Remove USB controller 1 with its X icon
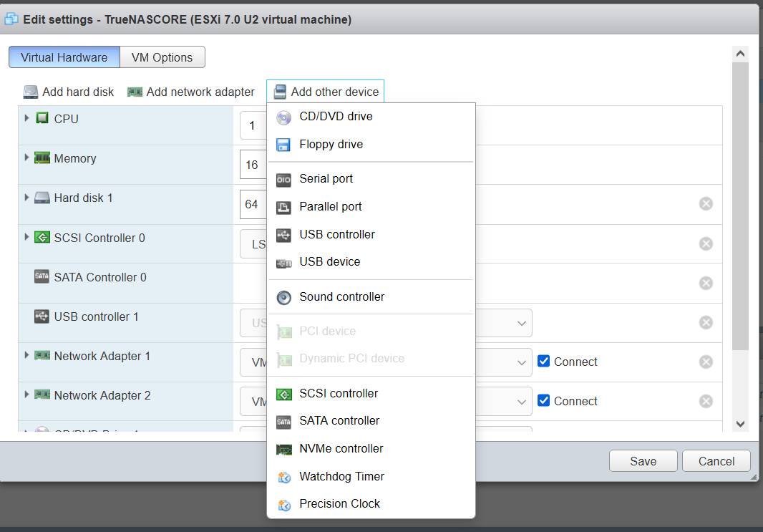This screenshot has width=763, height=532. (706, 322)
